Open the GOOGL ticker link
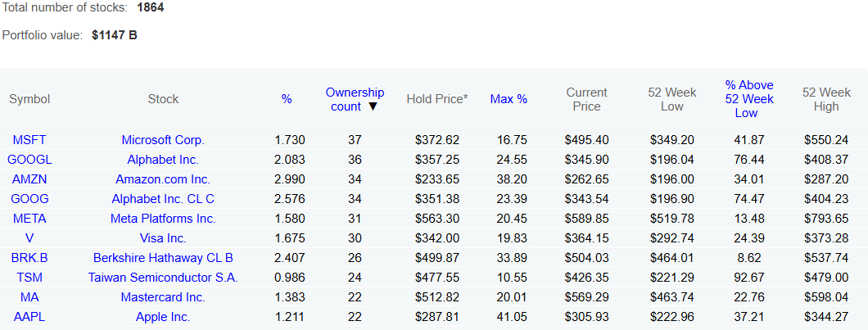The image size is (868, 330). coord(29,160)
